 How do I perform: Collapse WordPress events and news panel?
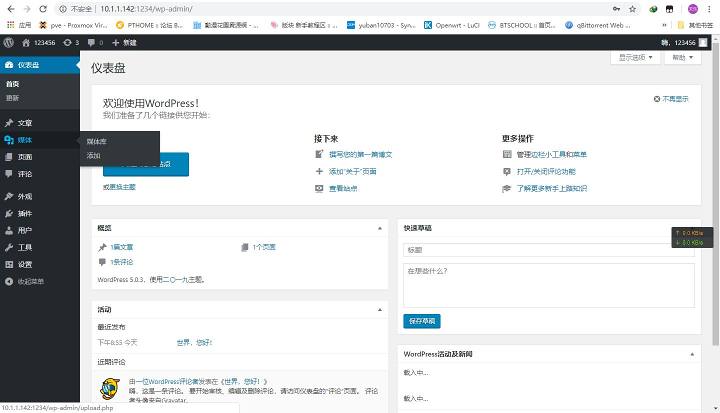click(x=692, y=354)
